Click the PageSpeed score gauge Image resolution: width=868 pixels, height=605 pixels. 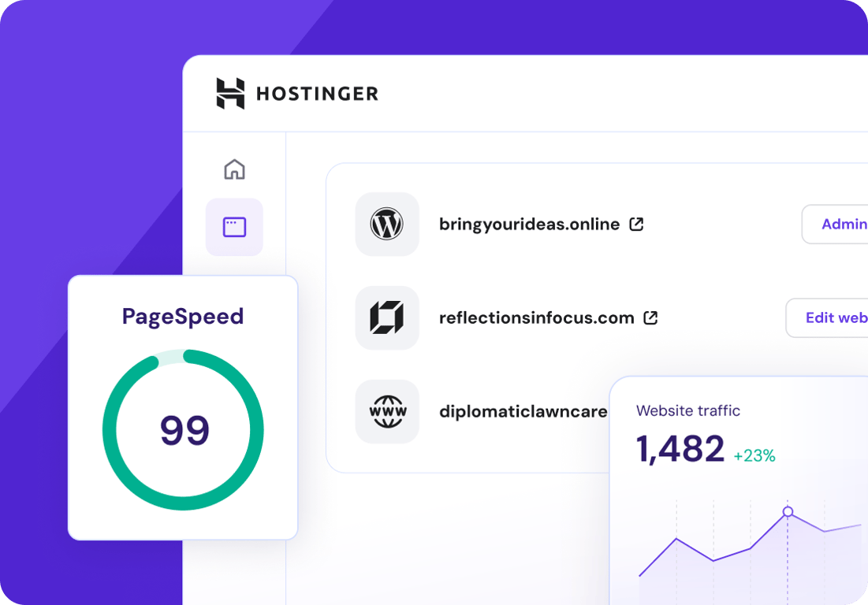click(x=183, y=429)
